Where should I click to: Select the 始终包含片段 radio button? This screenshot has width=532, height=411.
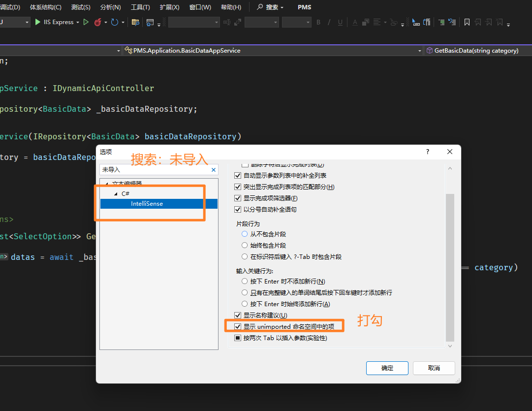pos(245,245)
